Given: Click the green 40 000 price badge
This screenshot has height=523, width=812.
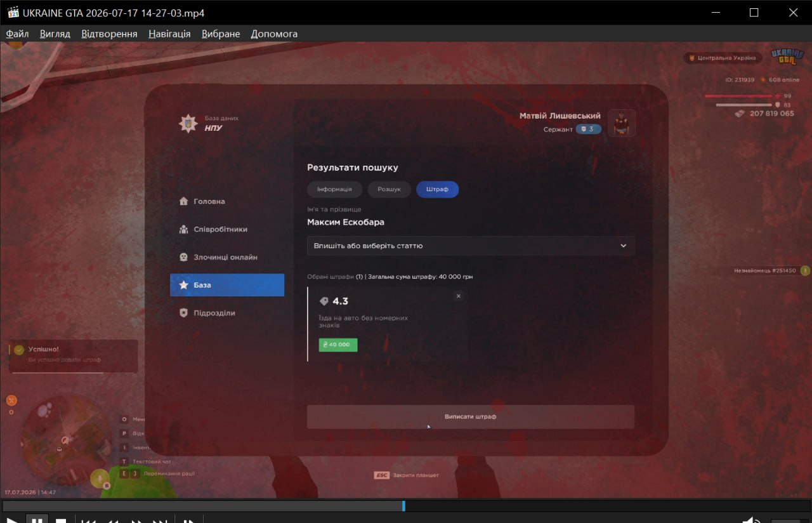Looking at the screenshot, I should [338, 345].
